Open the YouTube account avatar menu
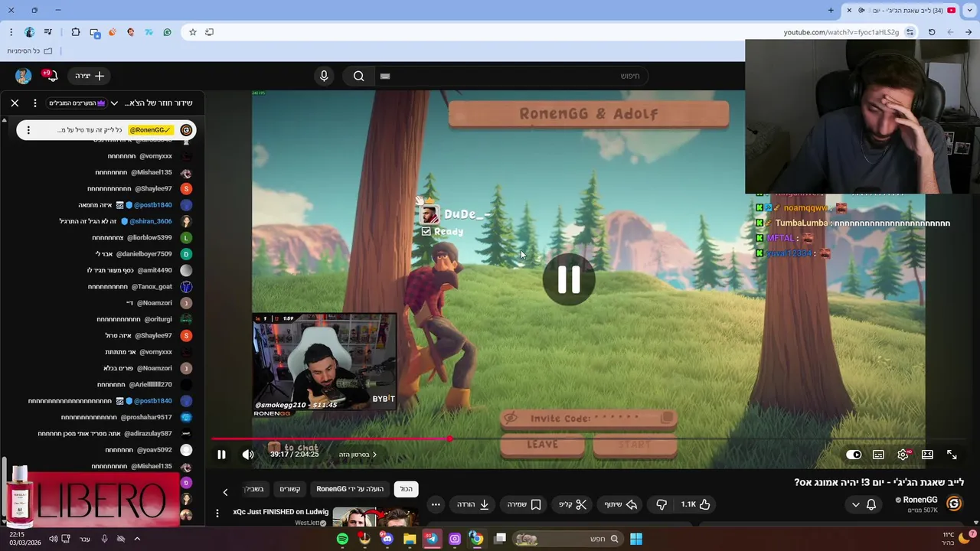980x551 pixels. pyautogui.click(x=23, y=76)
